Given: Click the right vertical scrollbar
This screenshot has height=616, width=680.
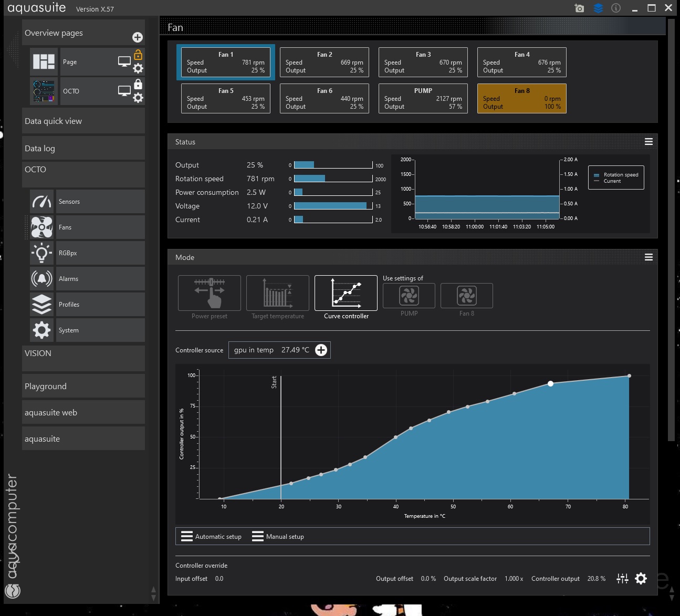Looking at the screenshot, I should tap(671, 230).
